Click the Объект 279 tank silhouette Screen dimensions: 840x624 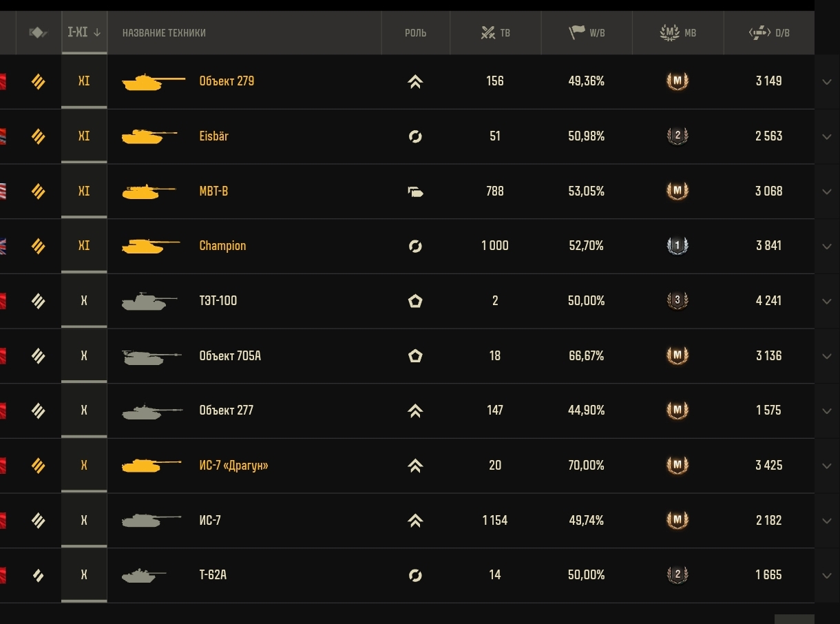pos(153,82)
